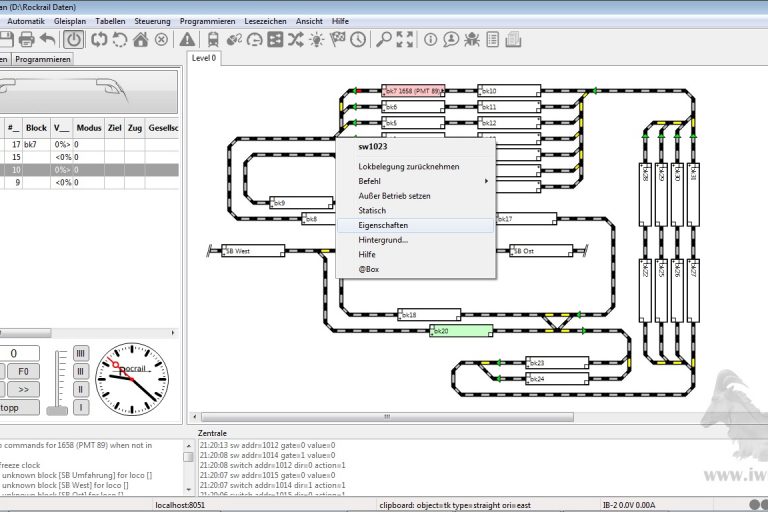Click the speed step II button
The width and height of the screenshot is (768, 512).
point(81,390)
